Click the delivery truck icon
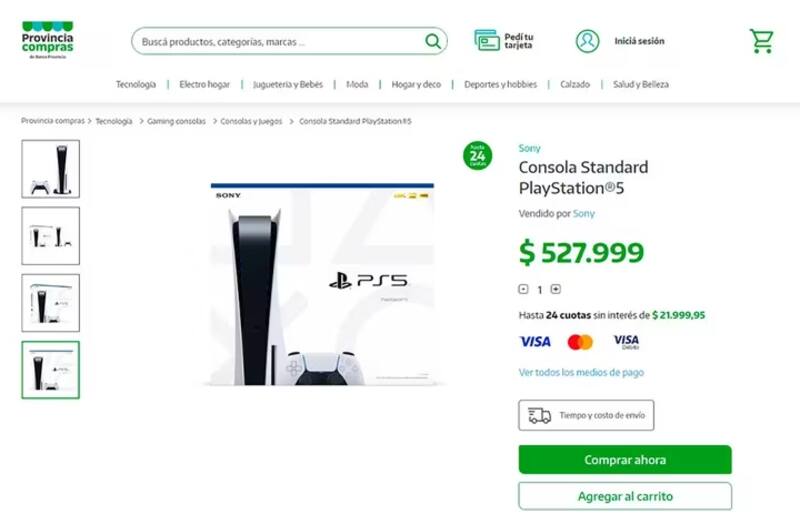 [x=539, y=415]
